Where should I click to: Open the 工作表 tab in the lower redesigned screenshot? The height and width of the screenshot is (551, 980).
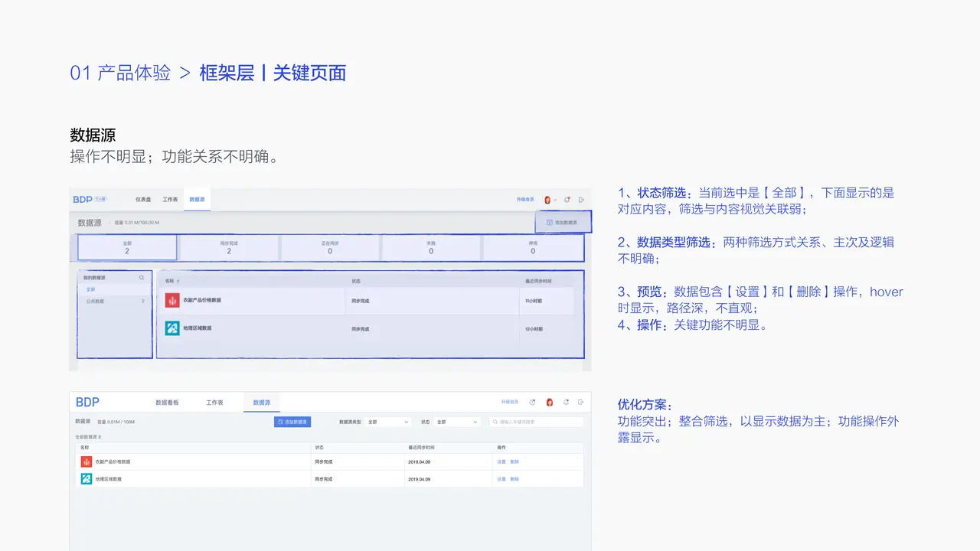214,402
